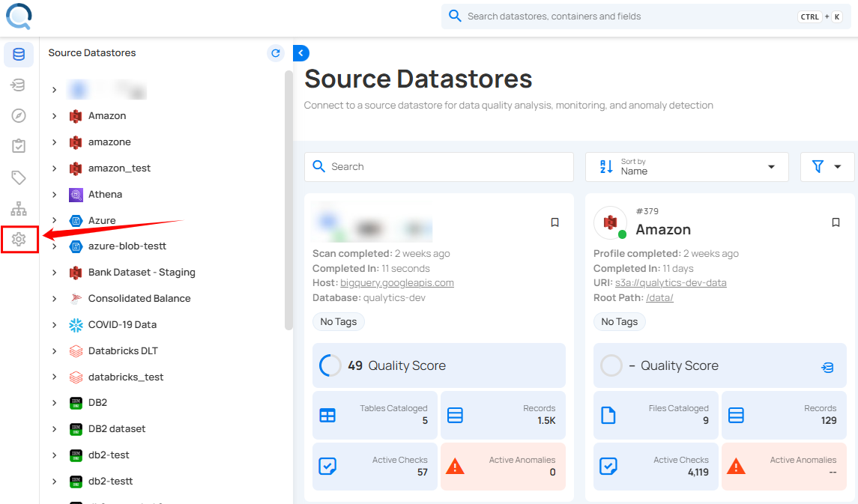
Task: Open the Settings gear in sidebar
Action: [19, 239]
